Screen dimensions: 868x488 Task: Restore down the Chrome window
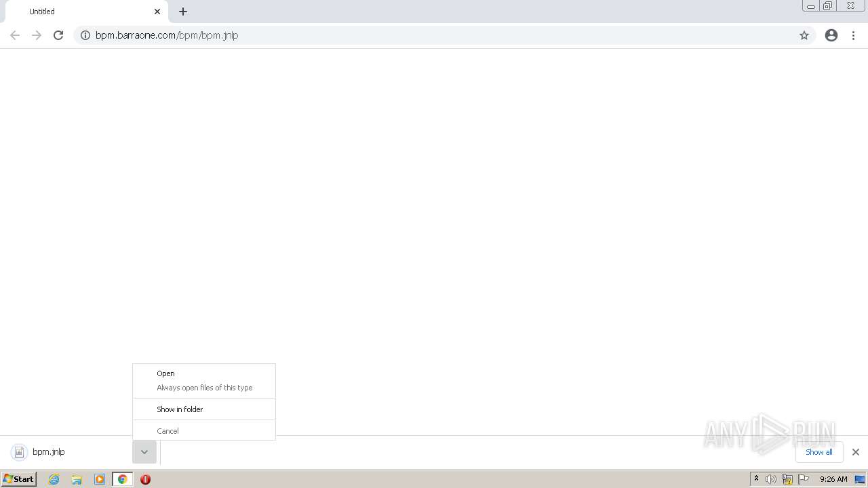tap(828, 6)
